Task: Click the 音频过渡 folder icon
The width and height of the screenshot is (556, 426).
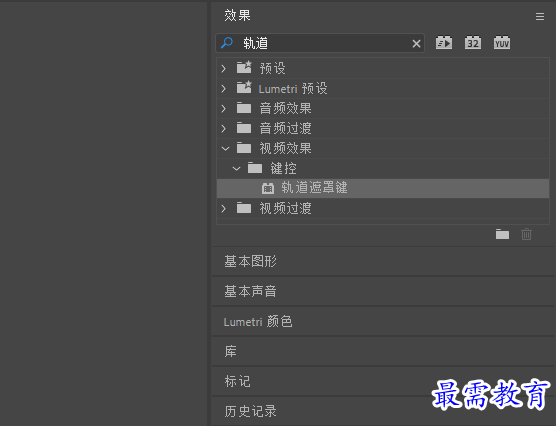Action: click(x=244, y=128)
